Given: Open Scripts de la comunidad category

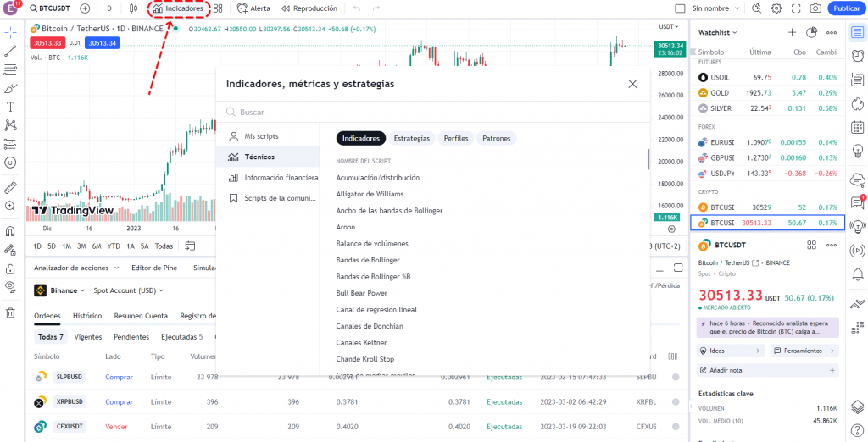Looking at the screenshot, I should coord(268,198).
